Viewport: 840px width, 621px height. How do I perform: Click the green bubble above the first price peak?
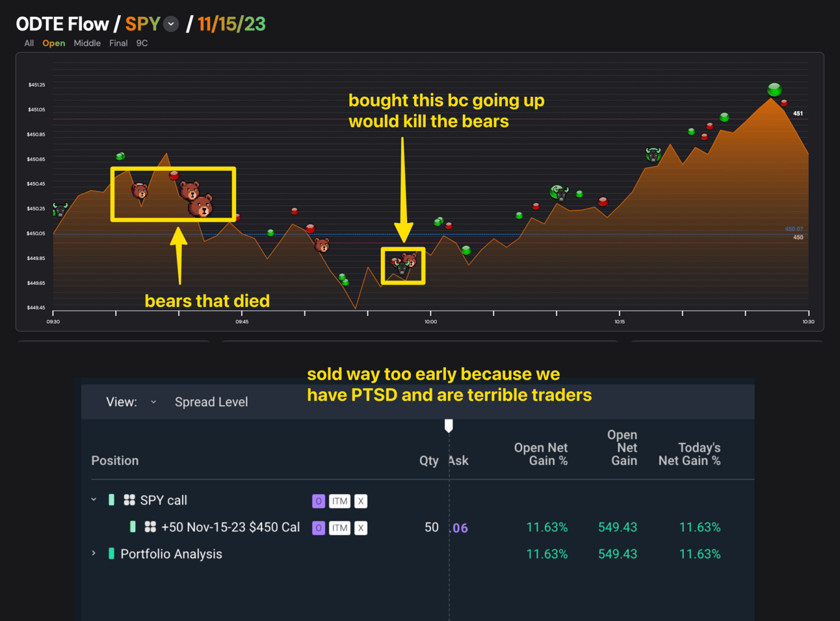pyautogui.click(x=120, y=156)
